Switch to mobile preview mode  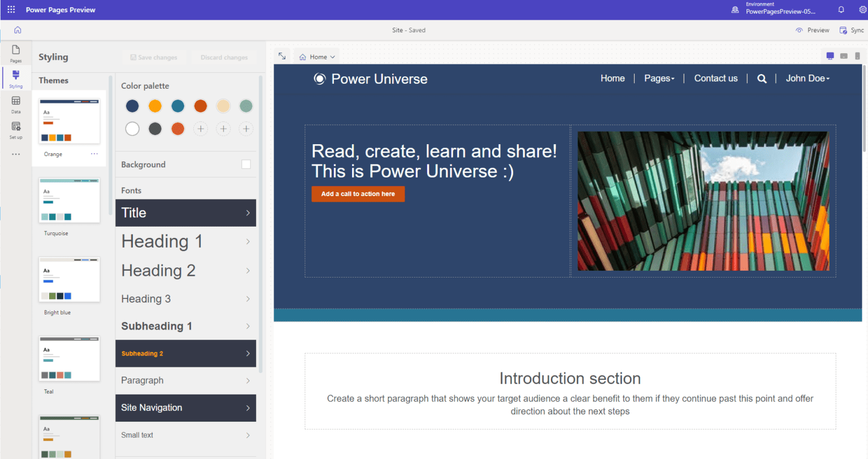click(x=858, y=56)
